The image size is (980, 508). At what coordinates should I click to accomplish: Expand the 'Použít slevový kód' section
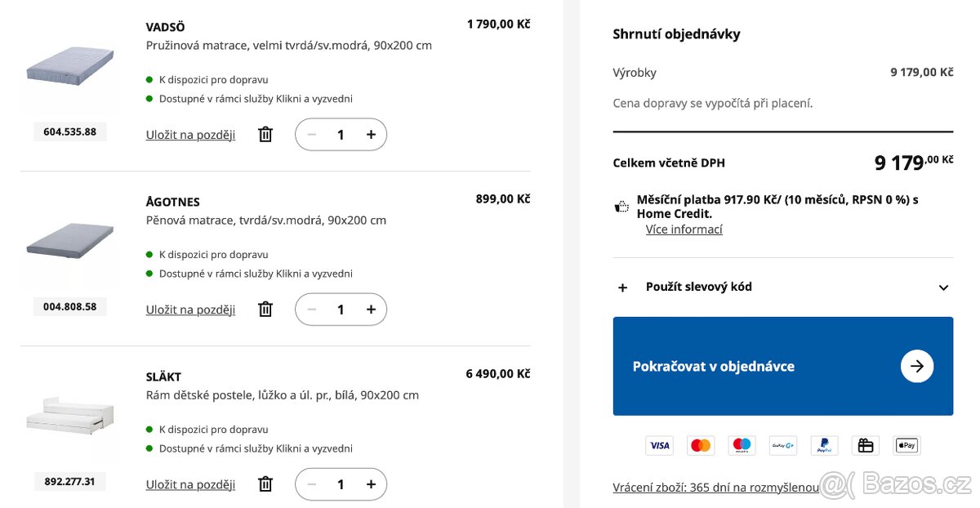(x=621, y=287)
